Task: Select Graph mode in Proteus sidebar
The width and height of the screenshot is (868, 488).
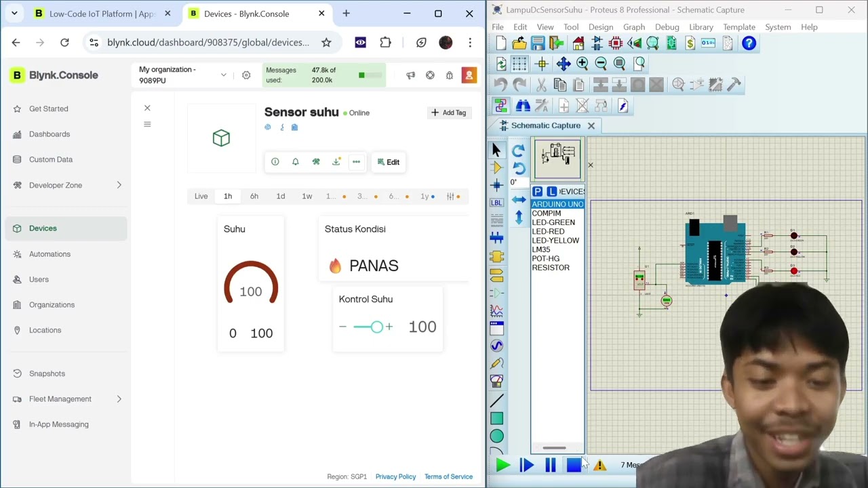Action: [496, 310]
